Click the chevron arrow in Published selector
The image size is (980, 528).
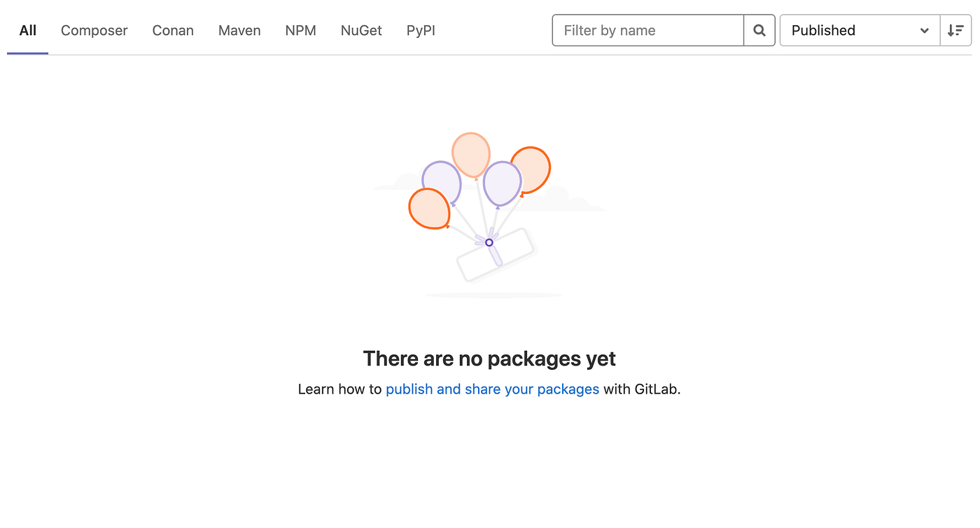point(925,31)
